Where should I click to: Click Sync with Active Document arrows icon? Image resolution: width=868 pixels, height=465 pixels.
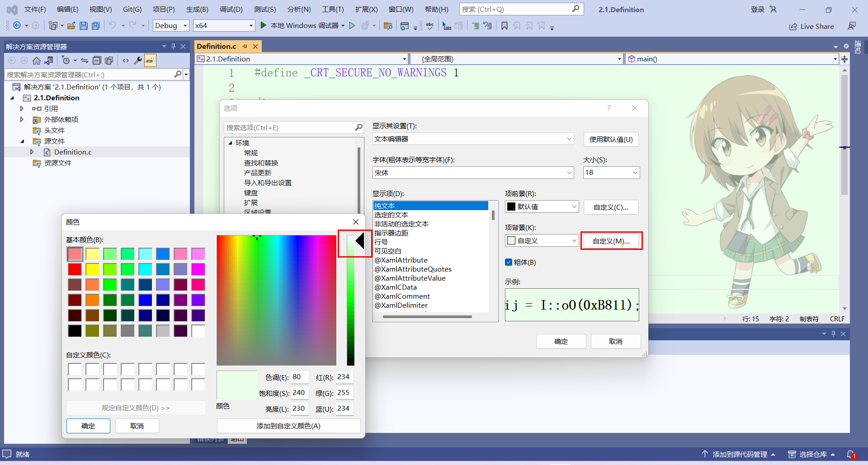[85, 61]
